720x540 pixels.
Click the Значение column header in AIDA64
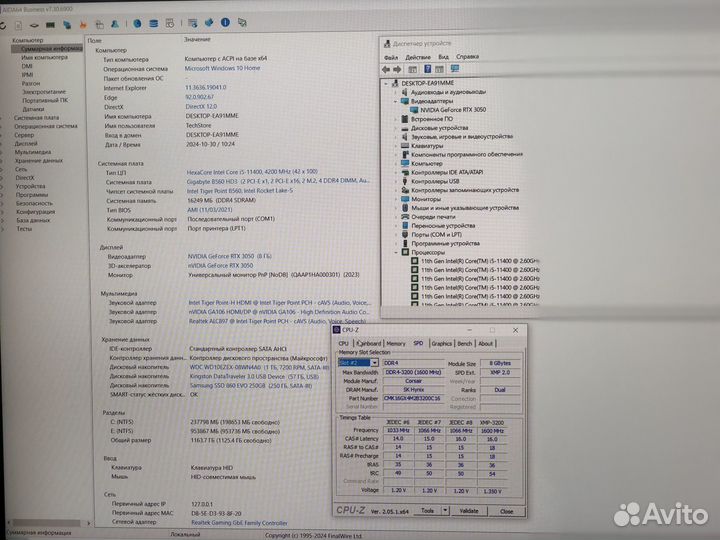click(197, 39)
